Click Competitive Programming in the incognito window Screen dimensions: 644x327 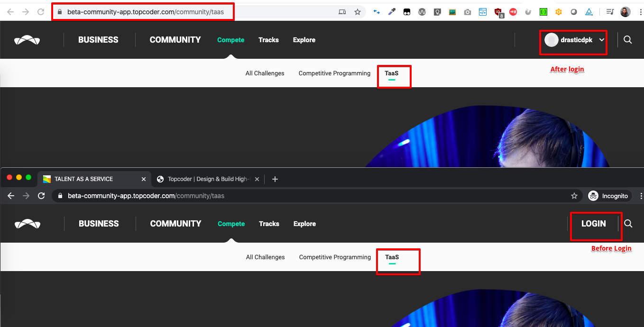[x=335, y=257]
